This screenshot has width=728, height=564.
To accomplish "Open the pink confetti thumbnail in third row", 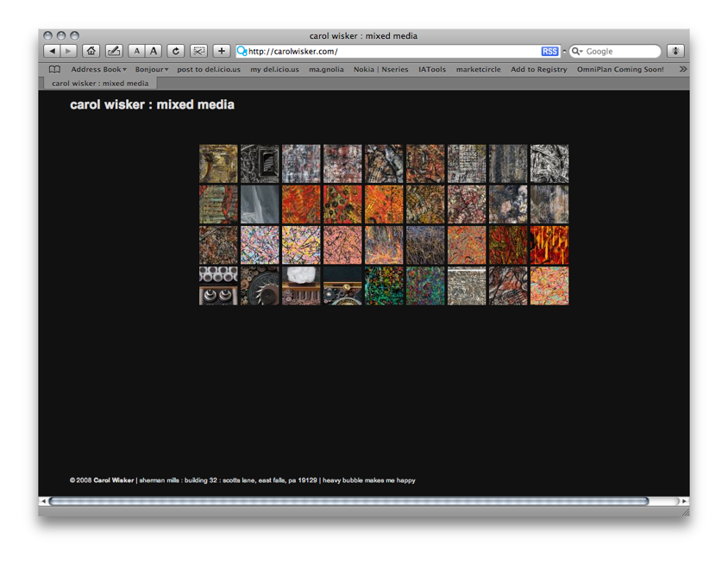I will [260, 245].
